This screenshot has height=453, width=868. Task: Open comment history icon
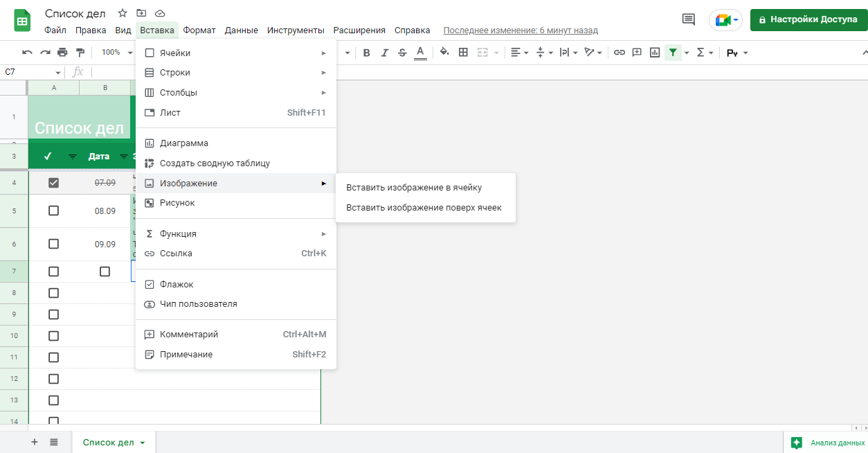689,19
